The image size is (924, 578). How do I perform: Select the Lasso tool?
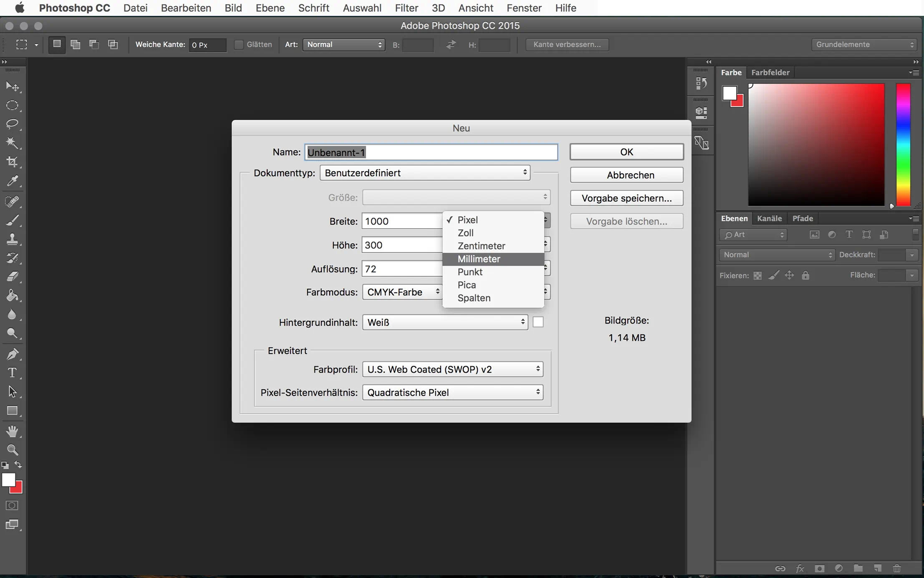[x=12, y=124]
